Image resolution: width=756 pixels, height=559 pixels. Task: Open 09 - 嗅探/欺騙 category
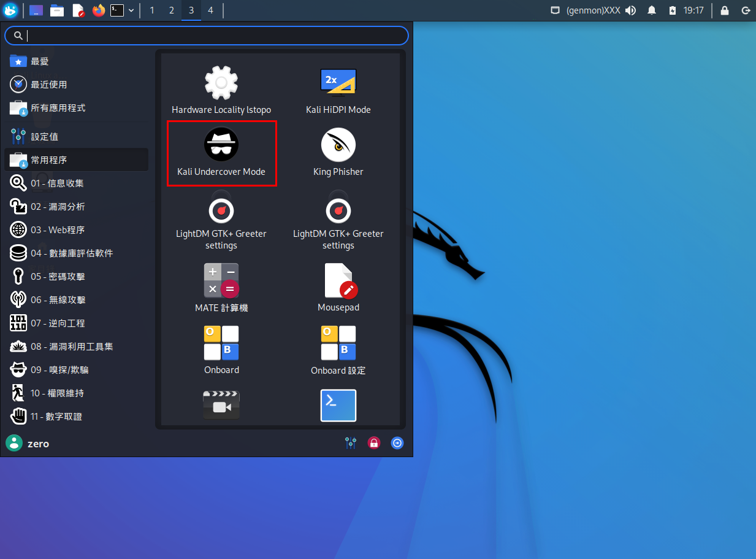pos(76,370)
